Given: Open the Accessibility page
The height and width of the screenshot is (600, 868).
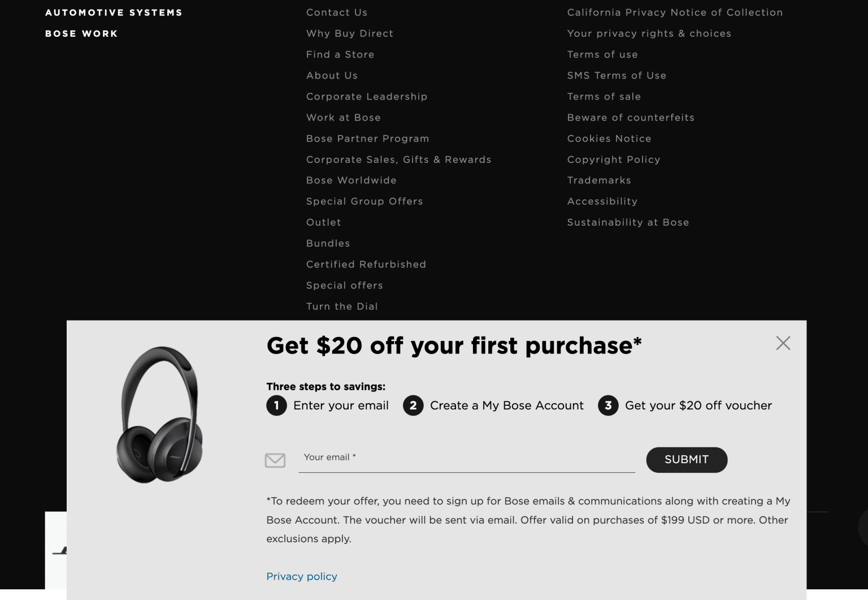Looking at the screenshot, I should tap(602, 201).
